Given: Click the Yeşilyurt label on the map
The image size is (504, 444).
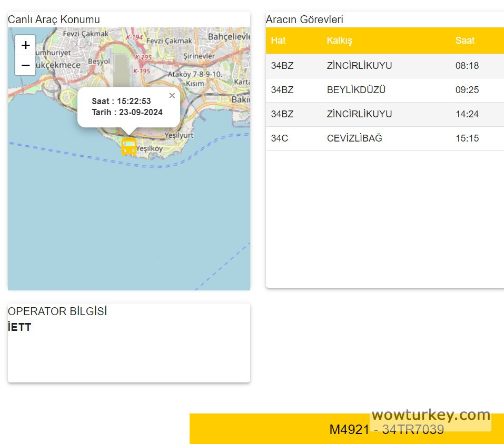Looking at the screenshot, I should (179, 135).
